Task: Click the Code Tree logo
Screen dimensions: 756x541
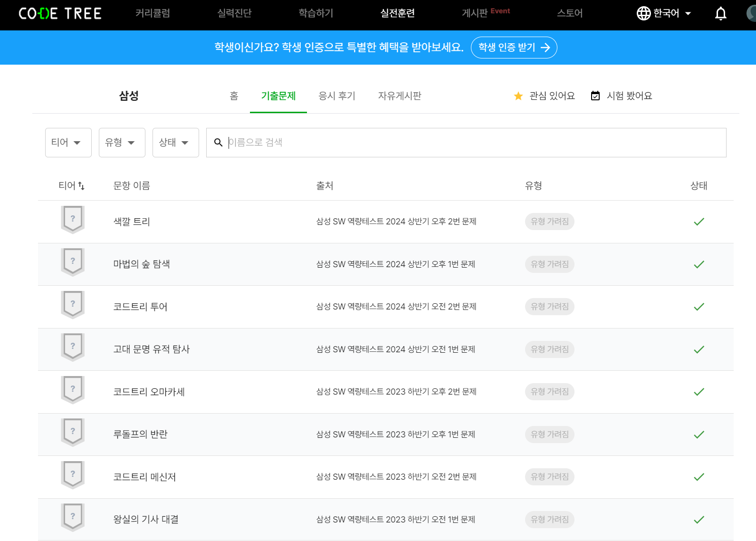Action: (x=60, y=13)
